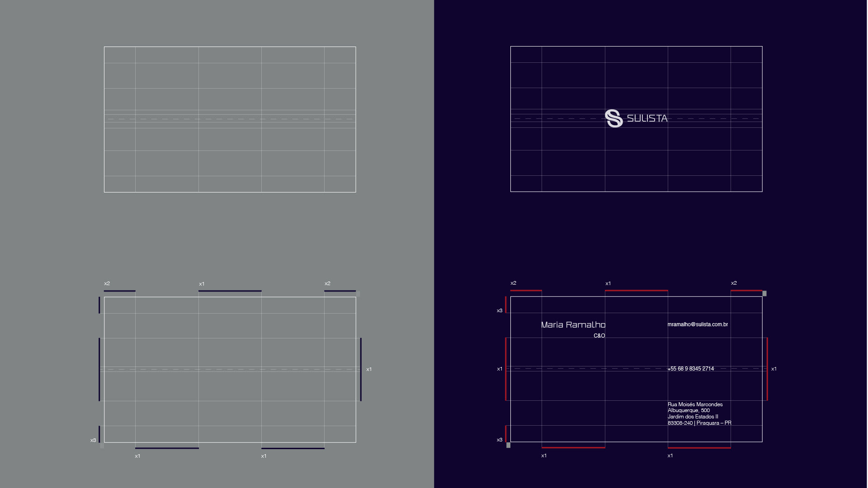Click the Sulista S logo symbol
The image size is (868, 488).
coord(614,118)
